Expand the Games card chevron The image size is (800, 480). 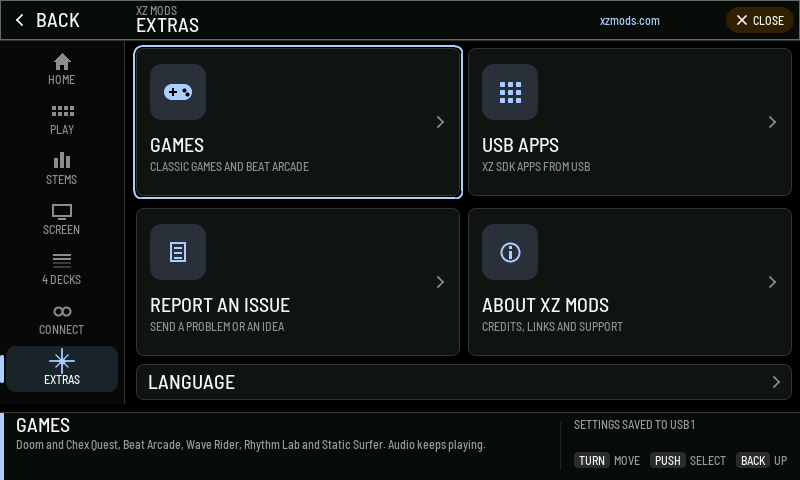point(440,122)
